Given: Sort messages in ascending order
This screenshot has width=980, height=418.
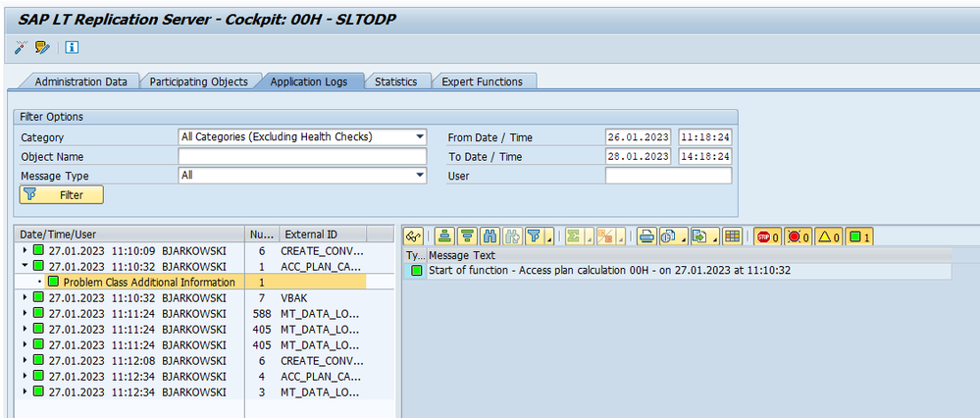Looking at the screenshot, I should tap(444, 236).
